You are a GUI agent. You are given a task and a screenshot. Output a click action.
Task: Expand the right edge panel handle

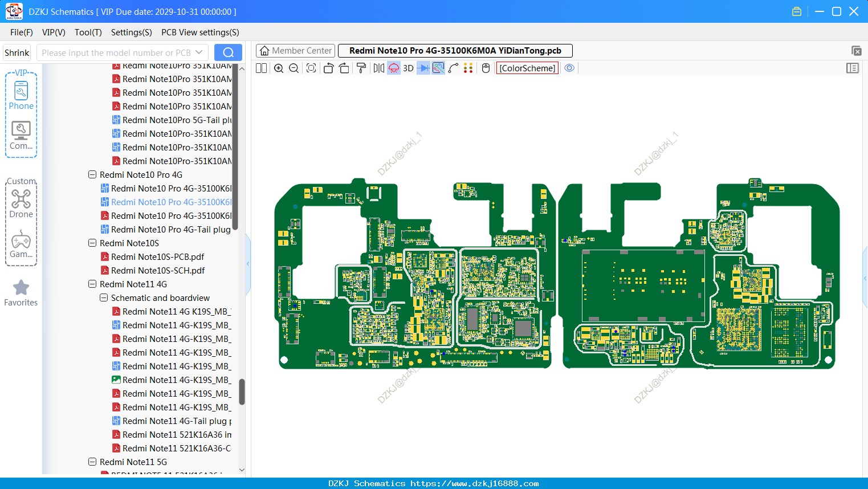[x=865, y=278]
